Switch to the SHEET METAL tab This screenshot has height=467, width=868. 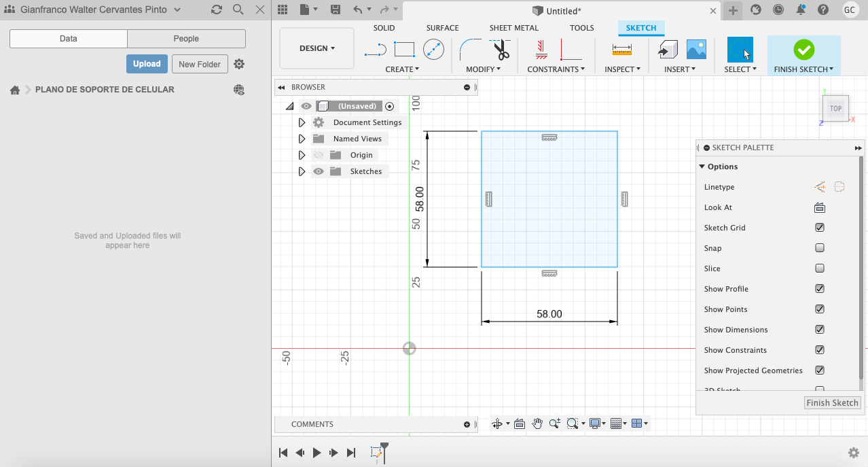514,28
